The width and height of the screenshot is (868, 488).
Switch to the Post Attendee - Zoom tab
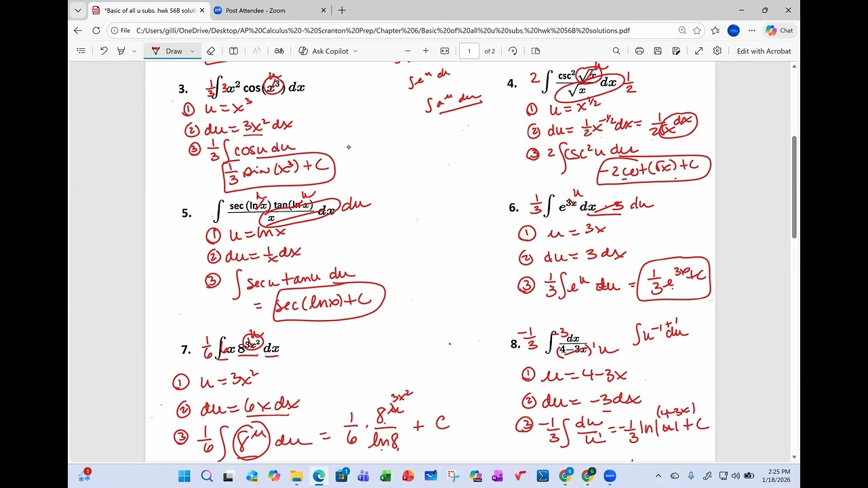point(264,10)
